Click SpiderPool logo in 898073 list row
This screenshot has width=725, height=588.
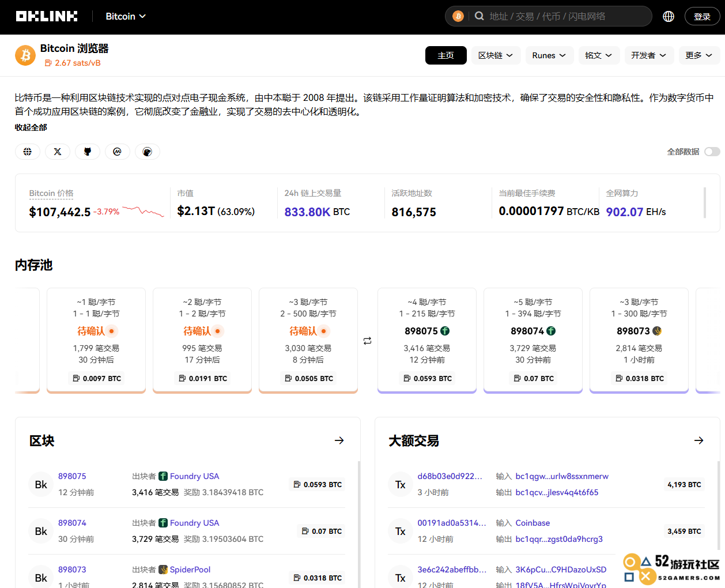pyautogui.click(x=163, y=570)
